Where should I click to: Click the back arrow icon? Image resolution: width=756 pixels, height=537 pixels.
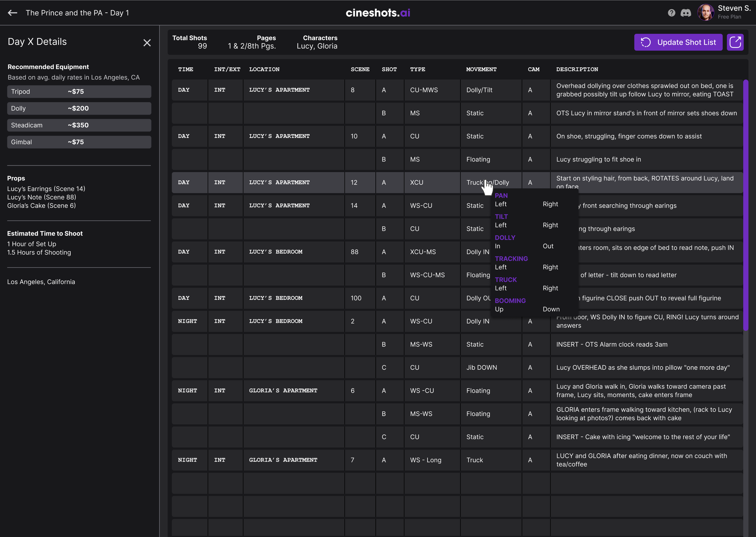tap(12, 13)
